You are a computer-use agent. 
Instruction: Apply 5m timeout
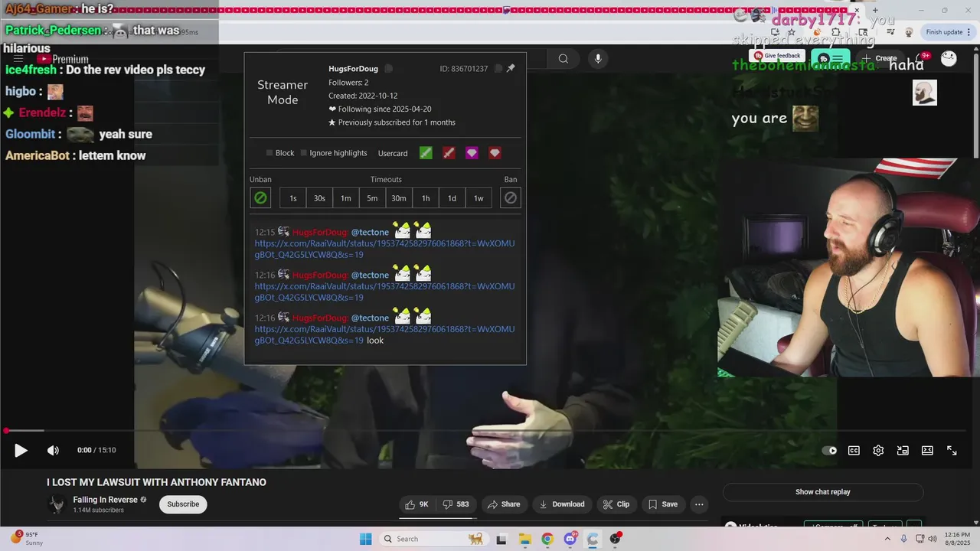click(372, 198)
